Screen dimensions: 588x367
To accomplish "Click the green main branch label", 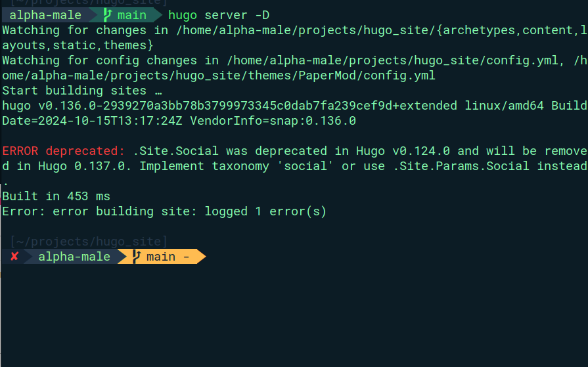I will click(132, 15).
